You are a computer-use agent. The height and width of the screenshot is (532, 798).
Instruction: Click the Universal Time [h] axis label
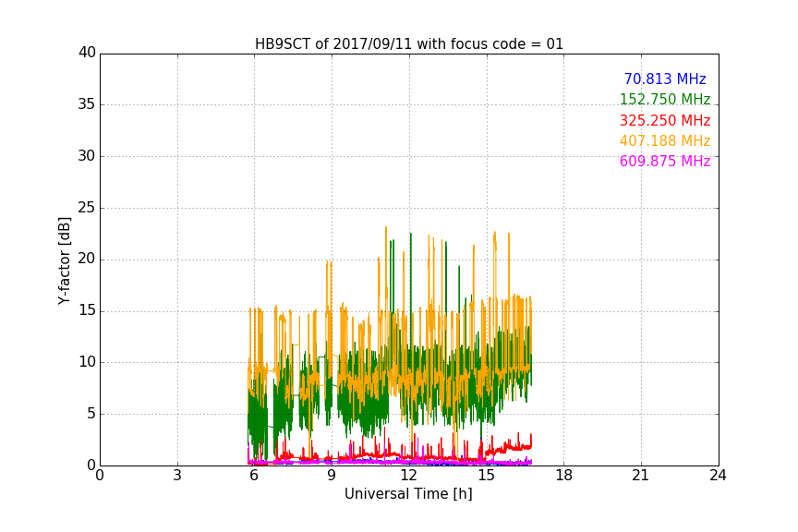pyautogui.click(x=408, y=494)
